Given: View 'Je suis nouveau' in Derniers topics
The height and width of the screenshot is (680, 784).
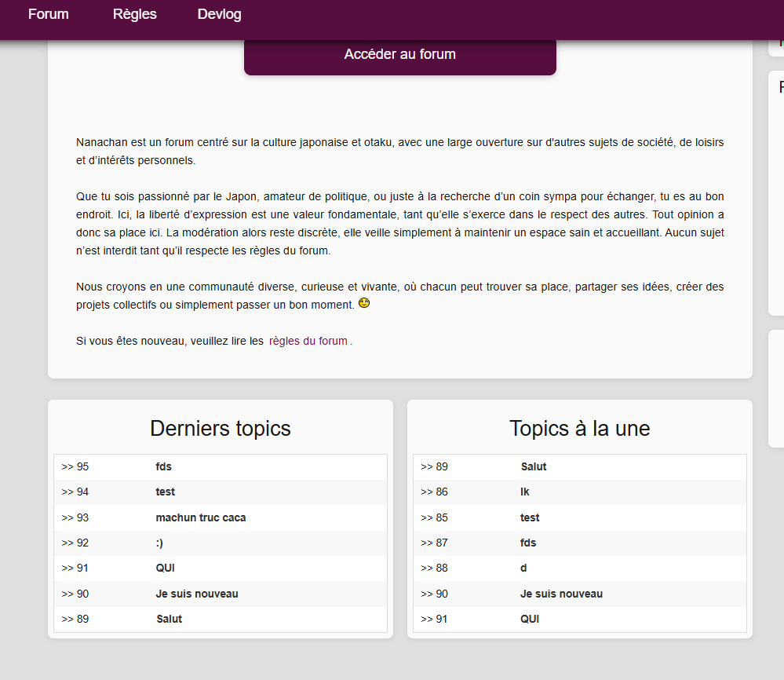Looking at the screenshot, I should coord(196,594).
